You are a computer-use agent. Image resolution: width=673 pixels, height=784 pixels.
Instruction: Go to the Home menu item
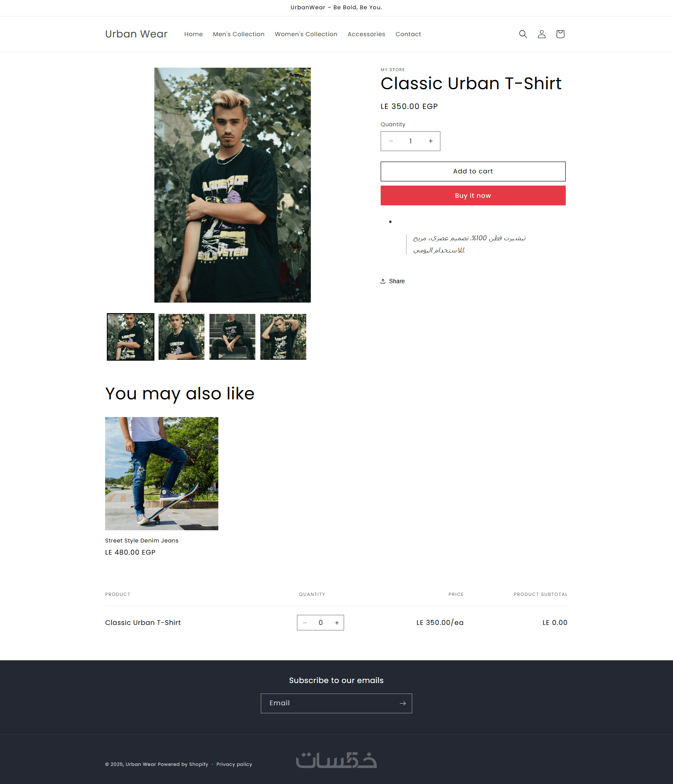click(193, 34)
